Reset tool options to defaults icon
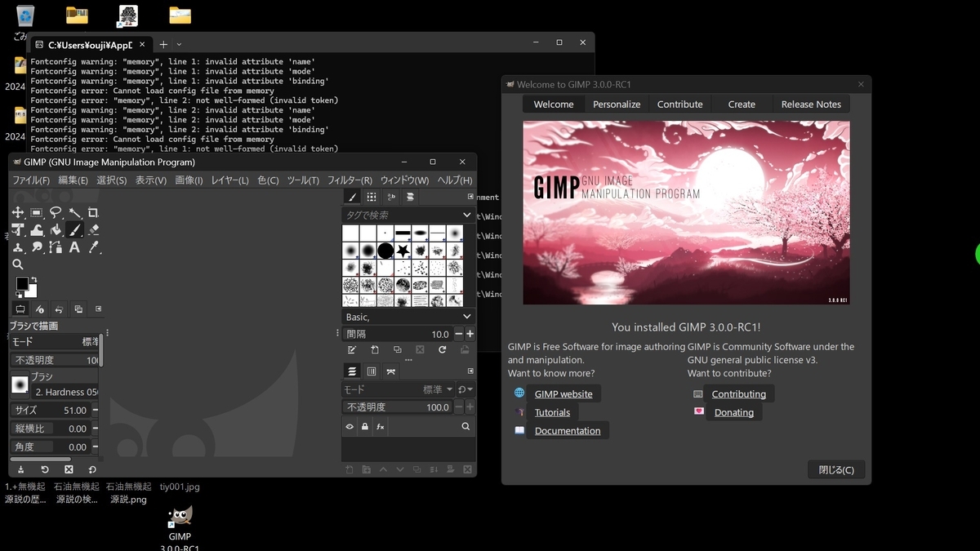The width and height of the screenshot is (980, 551). coord(92,469)
